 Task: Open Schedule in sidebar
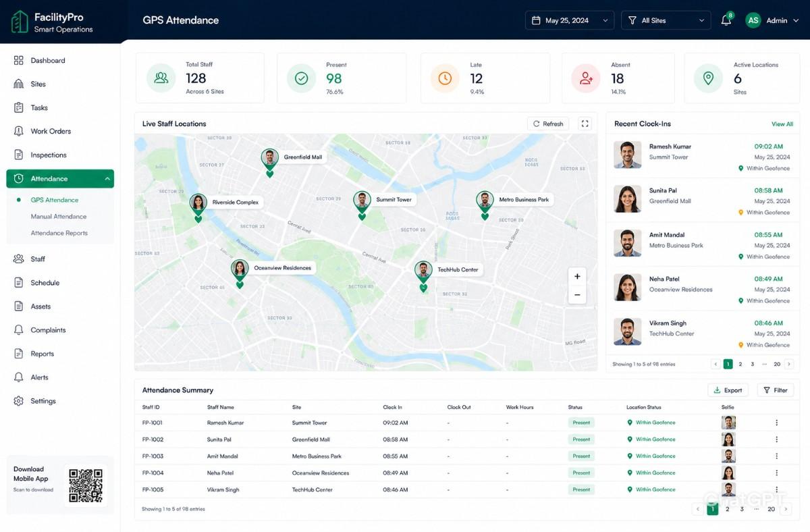click(x=45, y=283)
